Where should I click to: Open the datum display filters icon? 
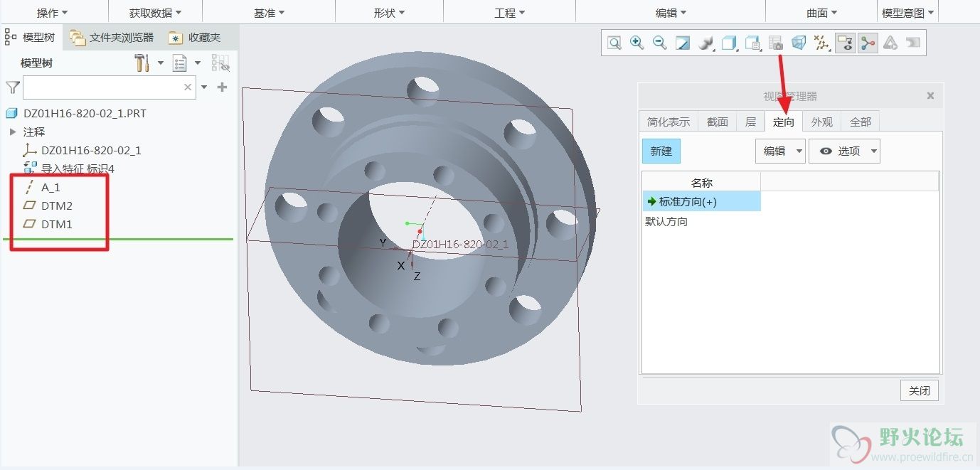822,43
